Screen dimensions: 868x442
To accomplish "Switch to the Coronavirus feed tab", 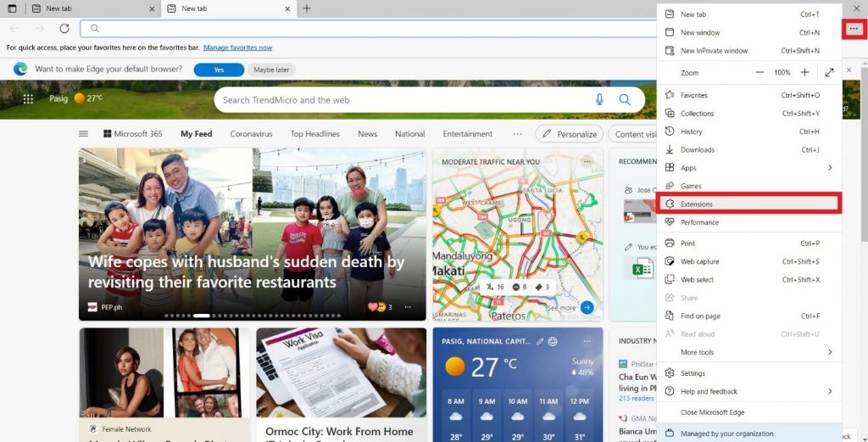I will click(x=251, y=134).
